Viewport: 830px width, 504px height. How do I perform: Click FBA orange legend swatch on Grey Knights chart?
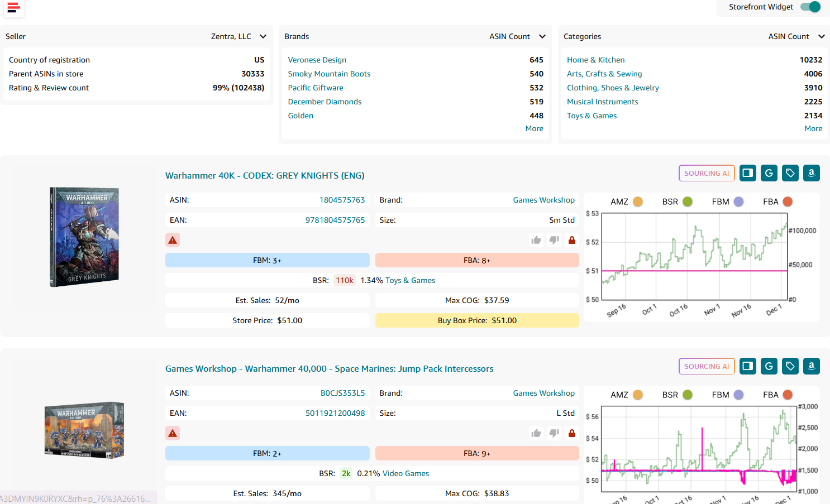788,201
